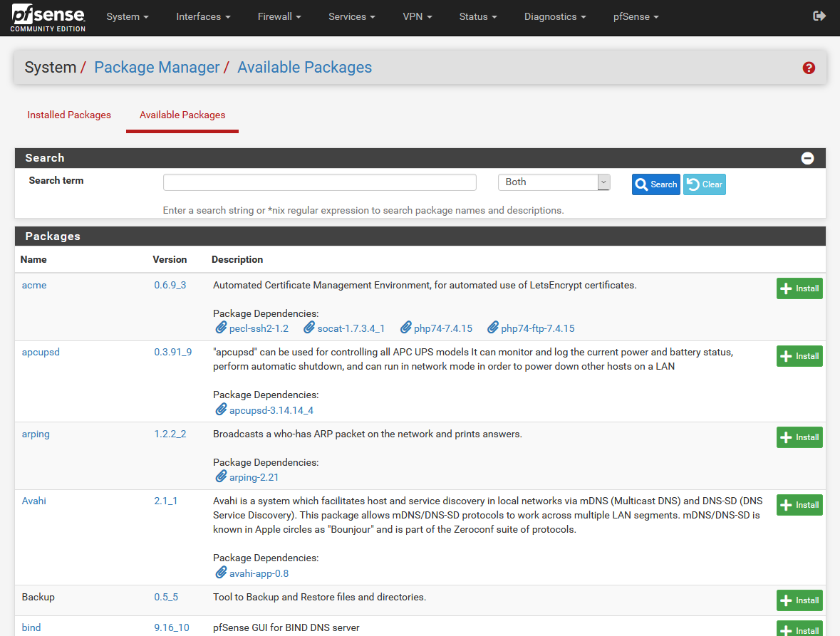Image resolution: width=840 pixels, height=636 pixels.
Task: Install the apcupsd package
Action: (x=799, y=356)
